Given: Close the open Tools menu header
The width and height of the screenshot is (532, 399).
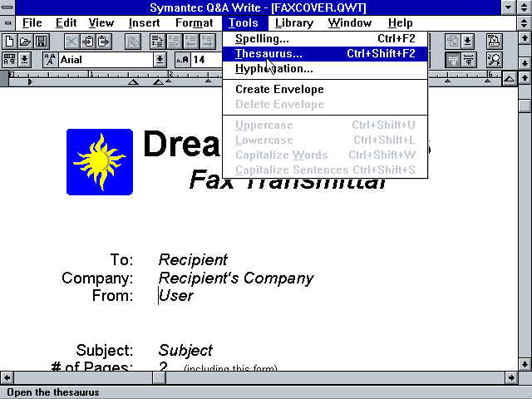Looking at the screenshot, I should 244,22.
